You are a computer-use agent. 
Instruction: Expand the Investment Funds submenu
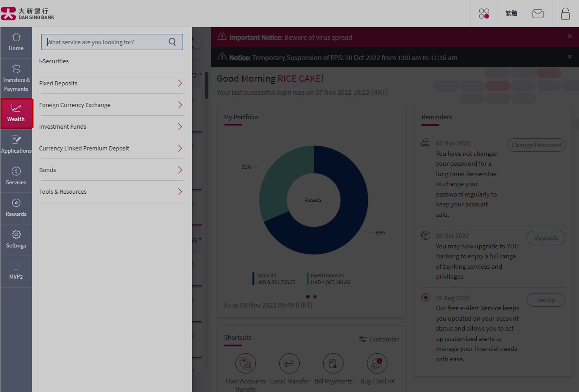click(x=111, y=126)
